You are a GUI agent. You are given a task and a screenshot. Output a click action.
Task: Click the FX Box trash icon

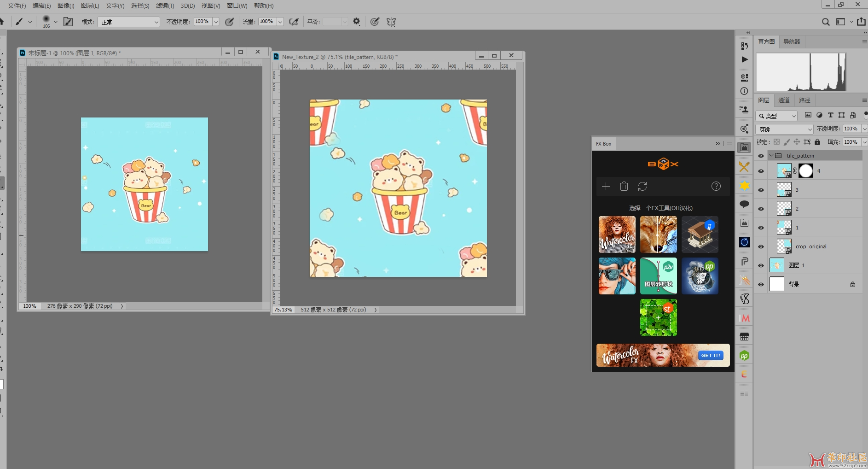[624, 186]
